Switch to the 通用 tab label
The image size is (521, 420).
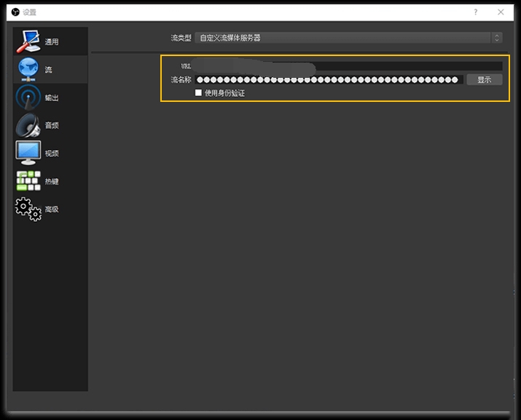[52, 41]
